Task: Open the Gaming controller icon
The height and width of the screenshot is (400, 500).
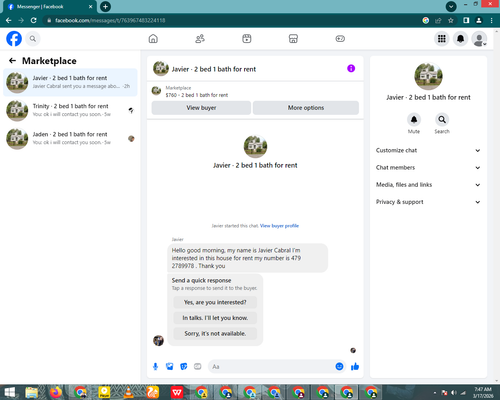Action: point(340,39)
